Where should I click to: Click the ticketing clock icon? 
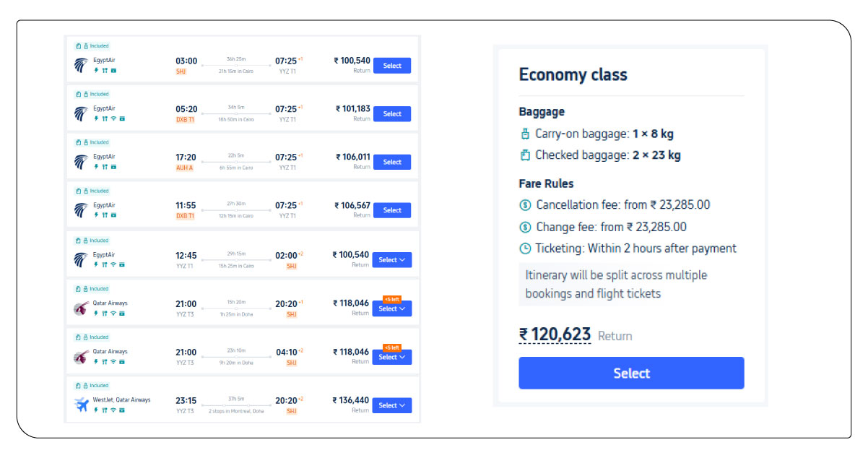[525, 249]
